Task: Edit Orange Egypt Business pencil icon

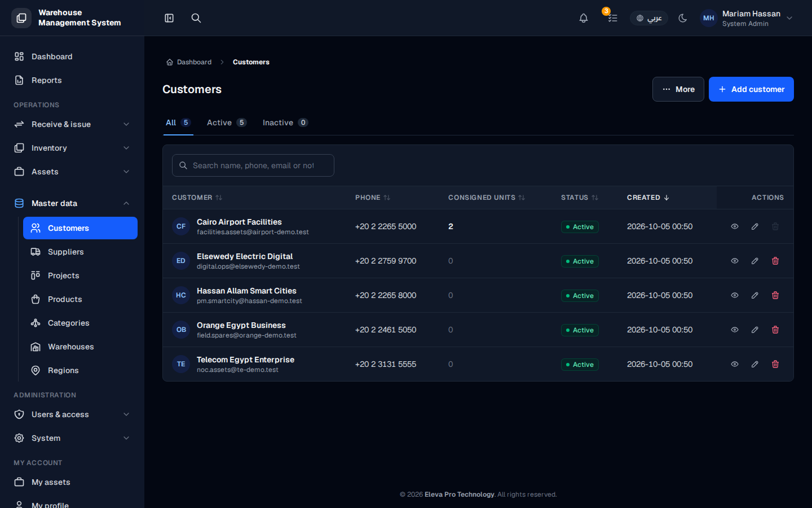Action: coord(755,330)
